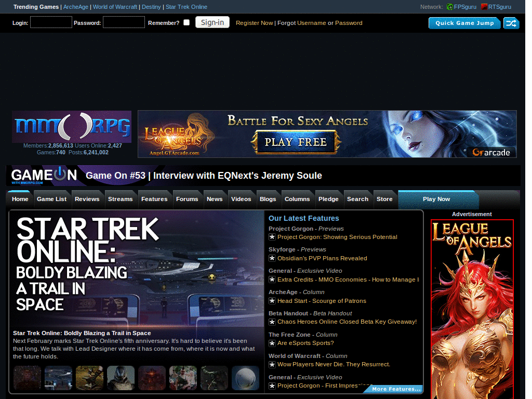Open Chaos Heroes Online Closed Beta Key Giveaway
Image resolution: width=532 pixels, height=399 pixels.
347,322
